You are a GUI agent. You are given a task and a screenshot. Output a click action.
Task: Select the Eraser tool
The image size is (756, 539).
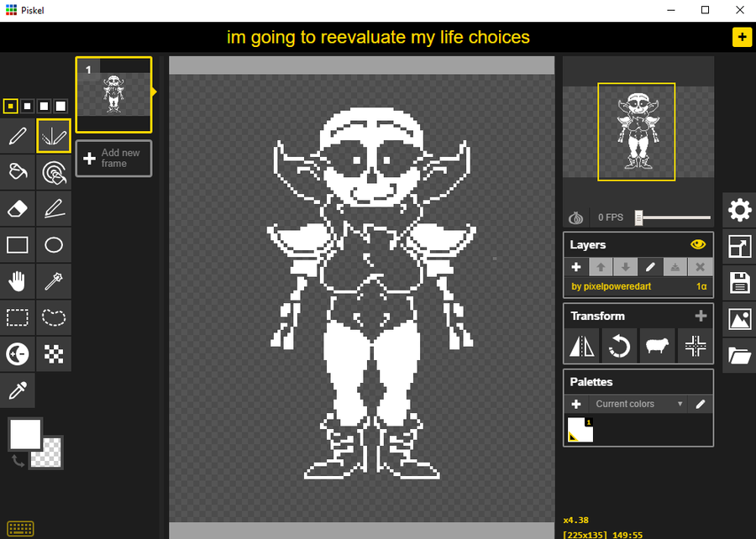point(18,208)
